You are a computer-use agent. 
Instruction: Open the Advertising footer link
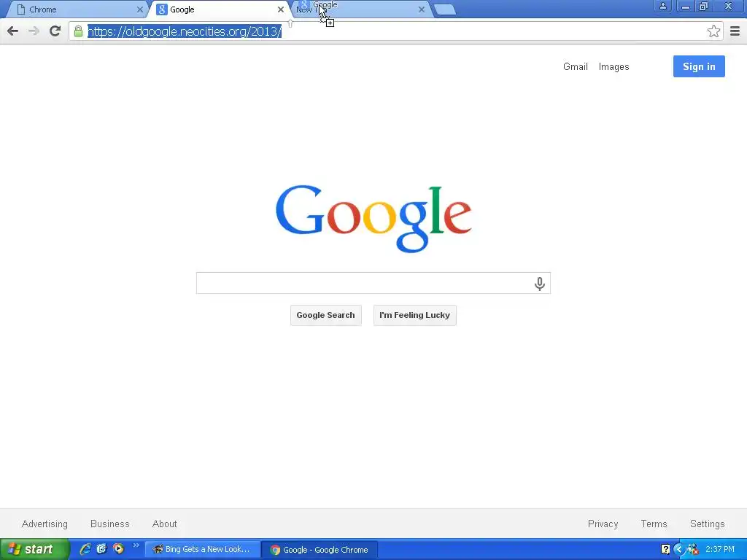(x=44, y=524)
